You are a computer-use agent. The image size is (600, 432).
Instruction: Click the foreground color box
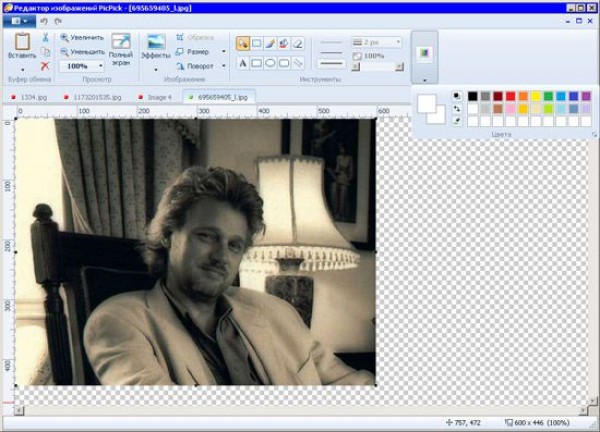(x=425, y=103)
